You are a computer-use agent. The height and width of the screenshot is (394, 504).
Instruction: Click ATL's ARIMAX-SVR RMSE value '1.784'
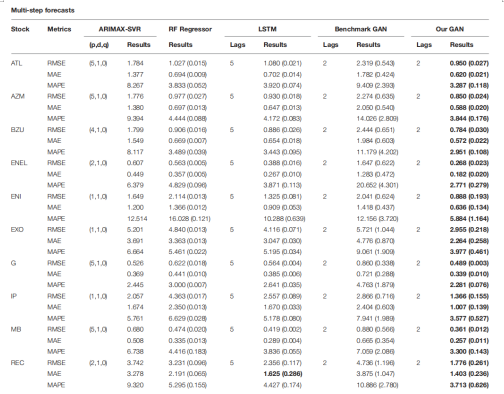click(135, 63)
